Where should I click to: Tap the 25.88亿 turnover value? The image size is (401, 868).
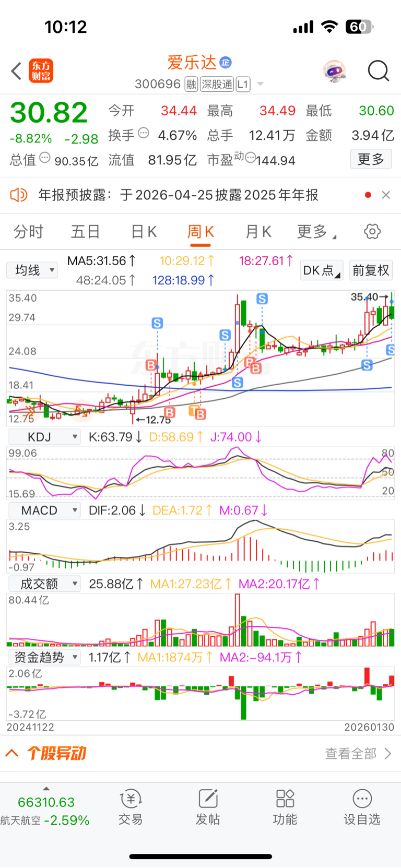tap(116, 584)
